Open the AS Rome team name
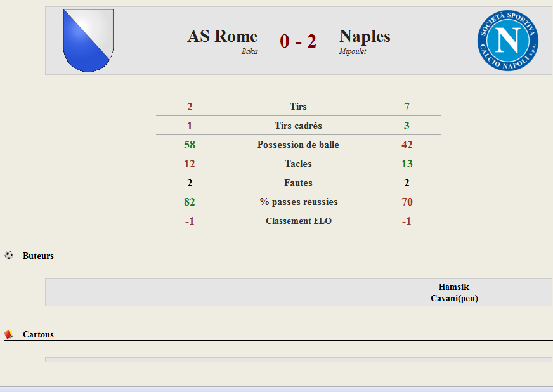553x392 pixels. (222, 36)
